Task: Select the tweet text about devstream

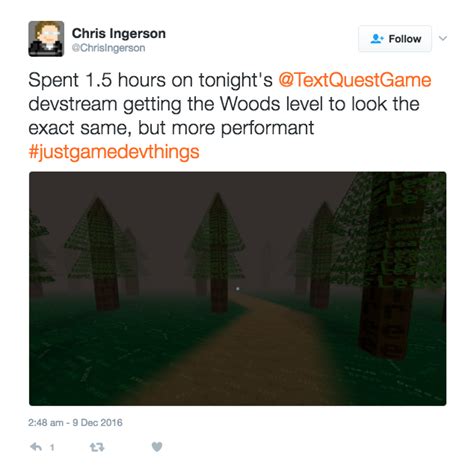Action: tap(230, 116)
